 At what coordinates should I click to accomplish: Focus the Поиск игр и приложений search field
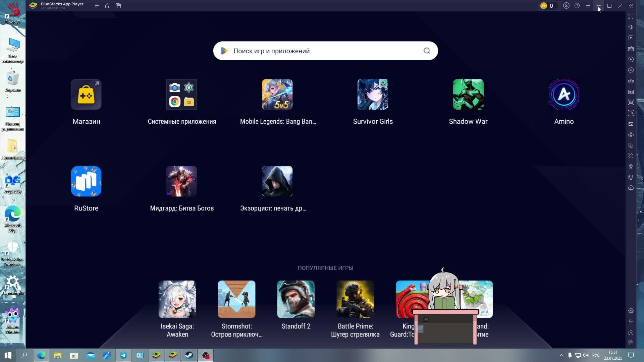325,51
